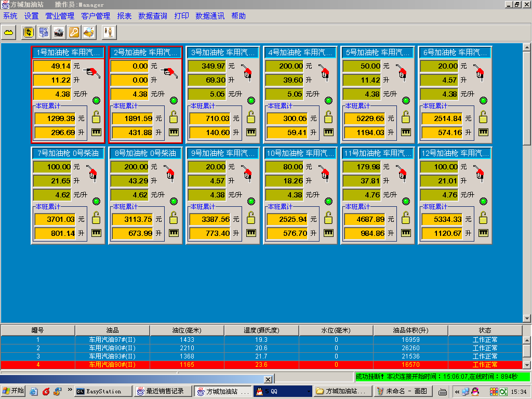Sort tank table by 罐号 column
This screenshot has height=399, width=532.
37,330
